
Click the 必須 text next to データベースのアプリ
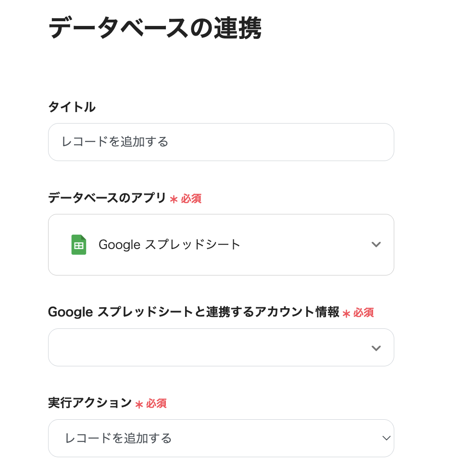[191, 199]
